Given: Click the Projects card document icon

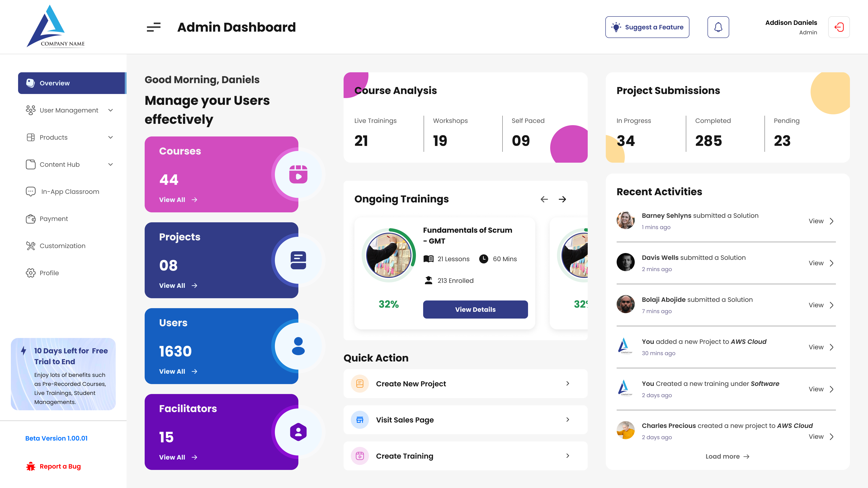Looking at the screenshot, I should [298, 260].
